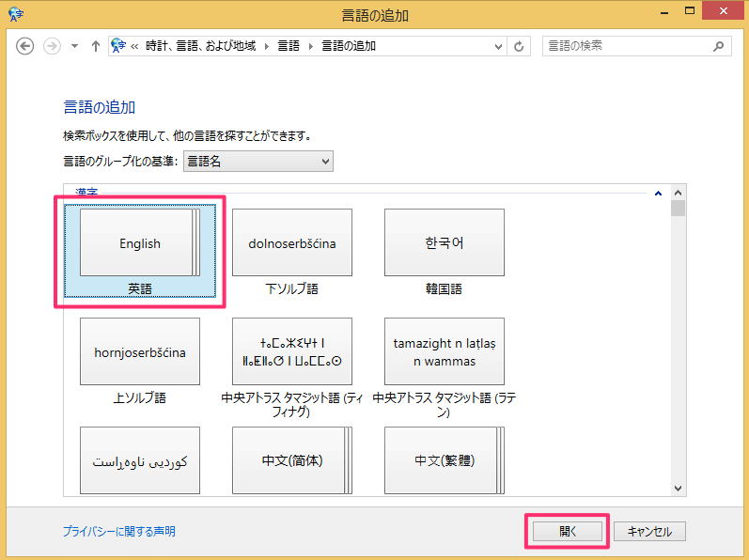This screenshot has width=749, height=560.
Task: Expand breadcrumb arrow after 言語
Action: click(x=311, y=46)
